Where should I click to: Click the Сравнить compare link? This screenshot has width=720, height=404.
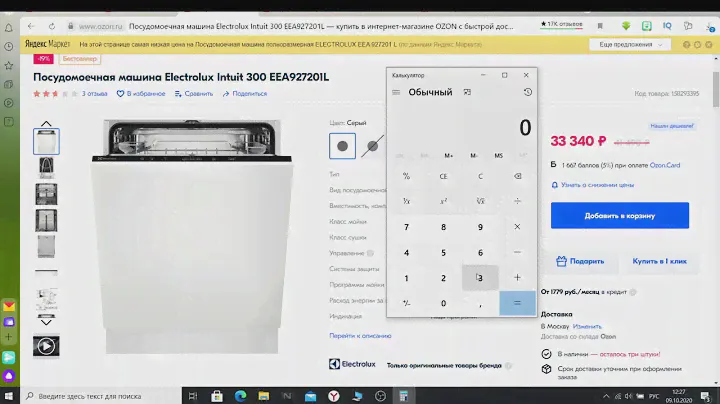pyautogui.click(x=194, y=93)
